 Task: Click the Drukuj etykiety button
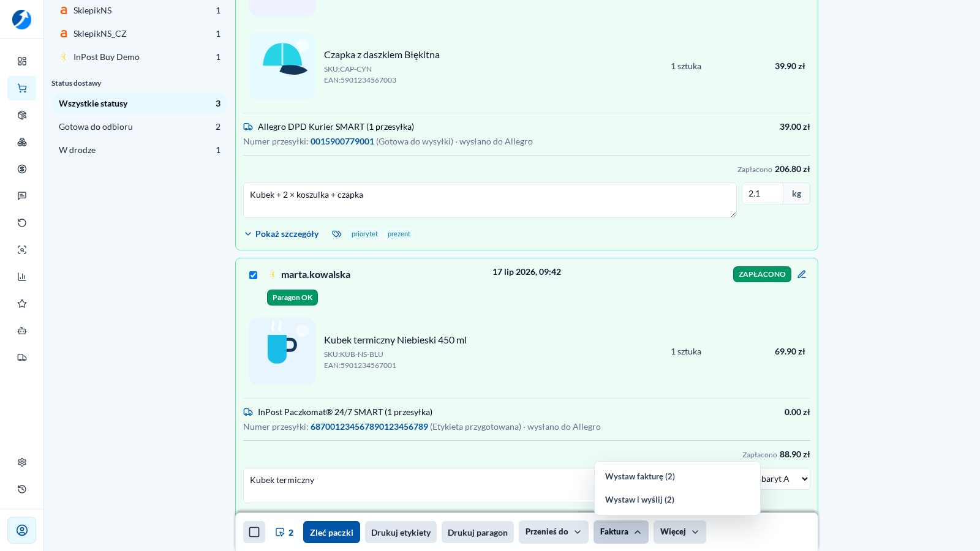pyautogui.click(x=401, y=532)
